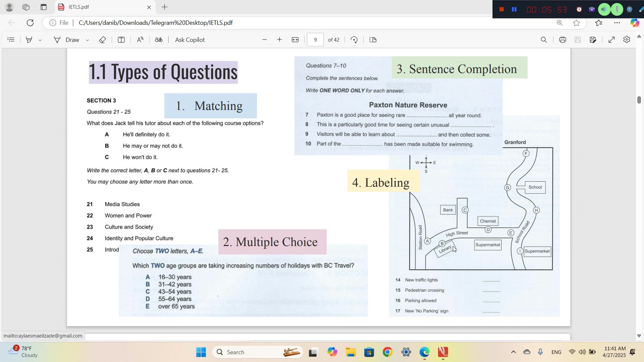This screenshot has width=644, height=362.
Task: Select the Highlight tool
Action: coord(29,40)
